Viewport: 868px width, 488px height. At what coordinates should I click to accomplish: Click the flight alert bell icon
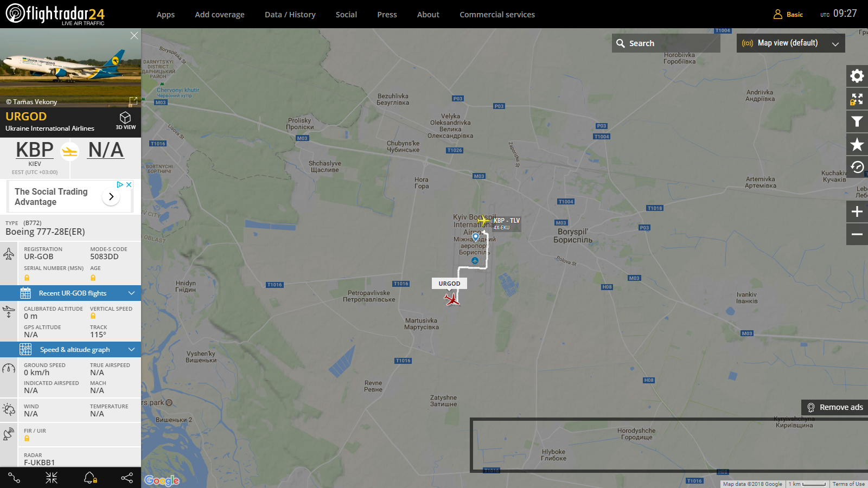[x=90, y=478]
